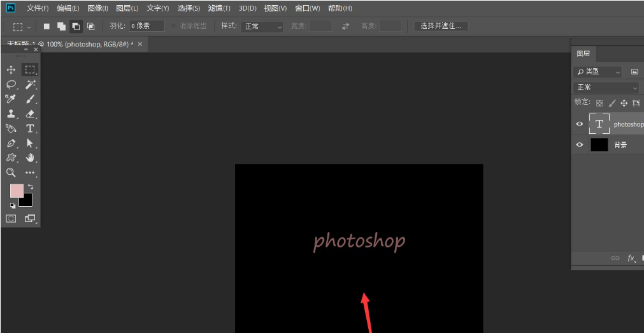Close the document tab
Image resolution: width=644 pixels, height=333 pixels.
click(140, 44)
